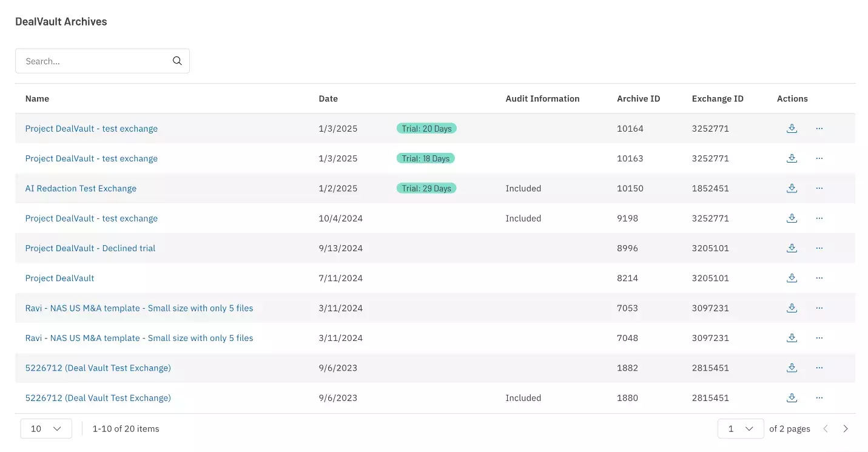
Task: Go to next page of archives
Action: (846, 428)
